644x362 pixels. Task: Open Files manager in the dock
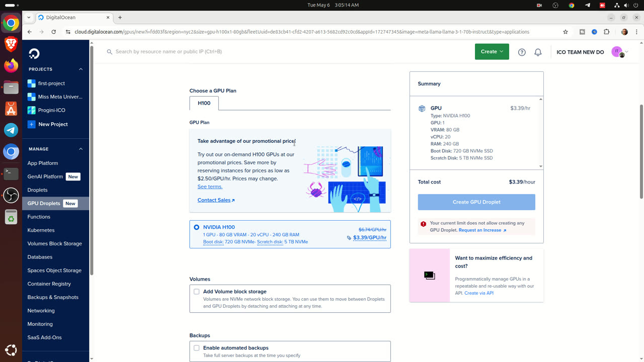[x=11, y=87]
